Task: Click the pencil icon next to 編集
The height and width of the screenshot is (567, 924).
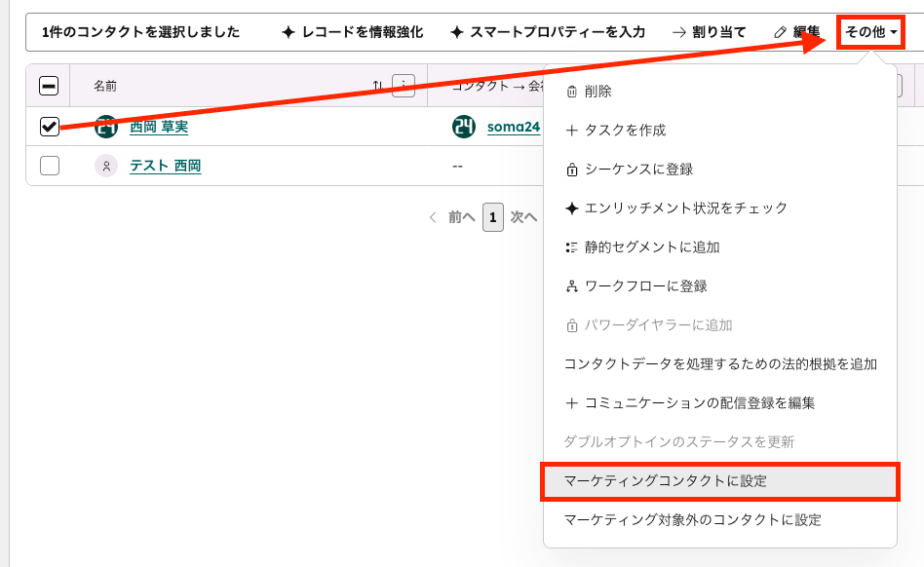Action: point(780,31)
